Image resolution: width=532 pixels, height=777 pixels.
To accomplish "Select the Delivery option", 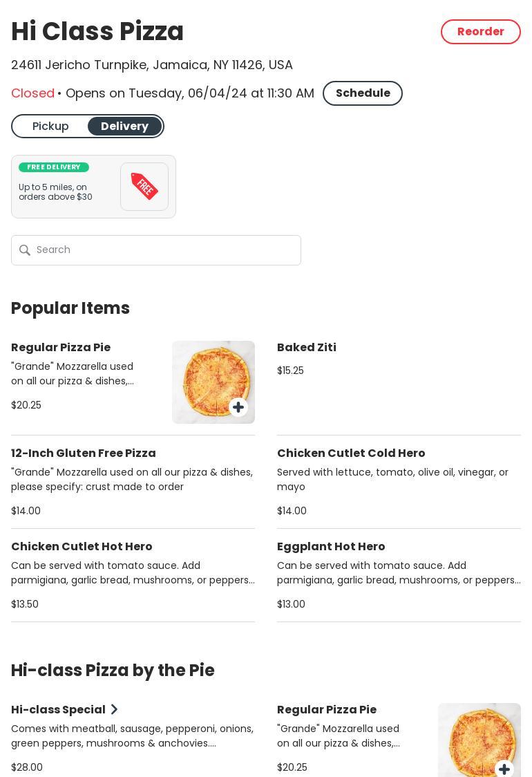I will [124, 127].
